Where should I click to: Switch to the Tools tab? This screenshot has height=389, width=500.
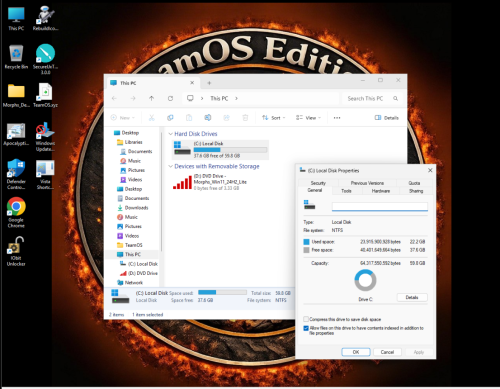pyautogui.click(x=346, y=191)
